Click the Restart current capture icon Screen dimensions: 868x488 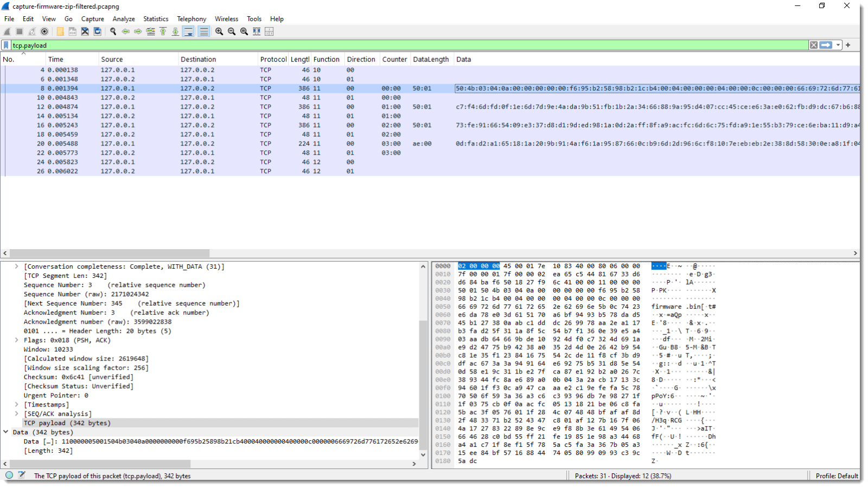click(32, 31)
